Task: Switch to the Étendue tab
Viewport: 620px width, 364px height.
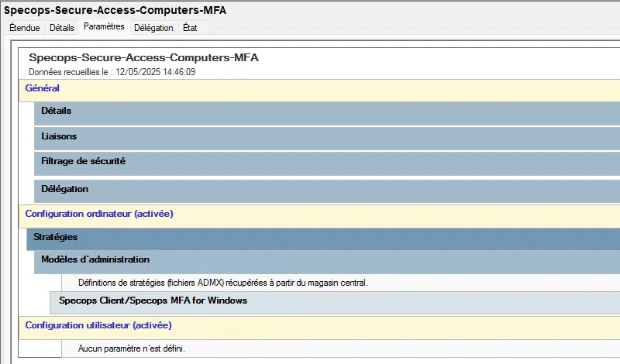Action: coord(24,28)
